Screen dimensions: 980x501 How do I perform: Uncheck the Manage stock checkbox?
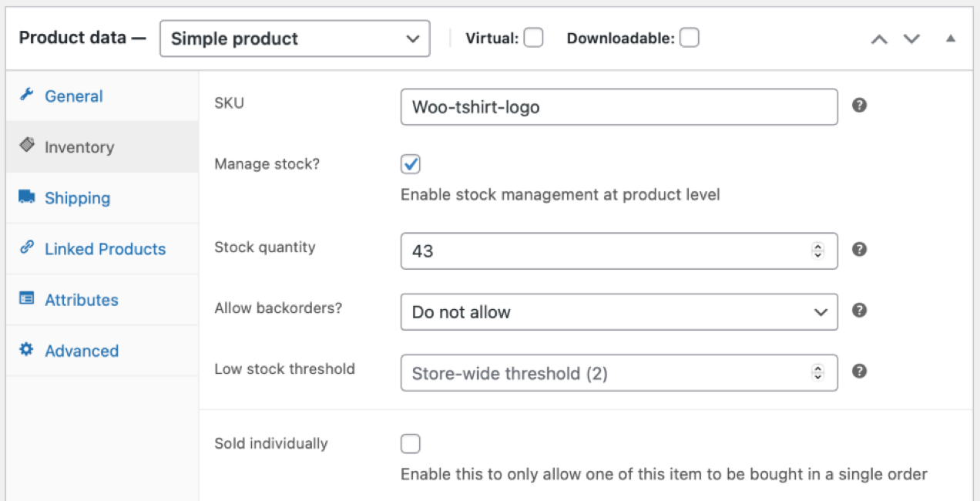[x=411, y=164]
